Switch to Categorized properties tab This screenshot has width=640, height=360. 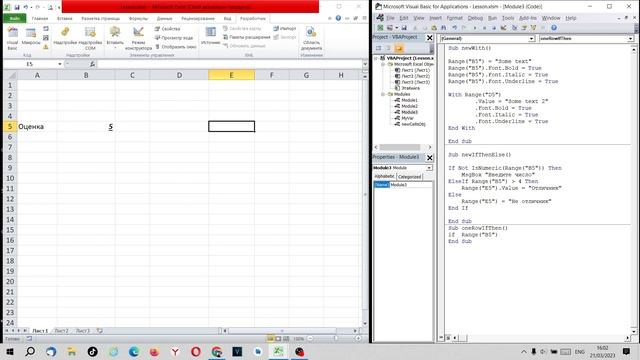coord(409,177)
